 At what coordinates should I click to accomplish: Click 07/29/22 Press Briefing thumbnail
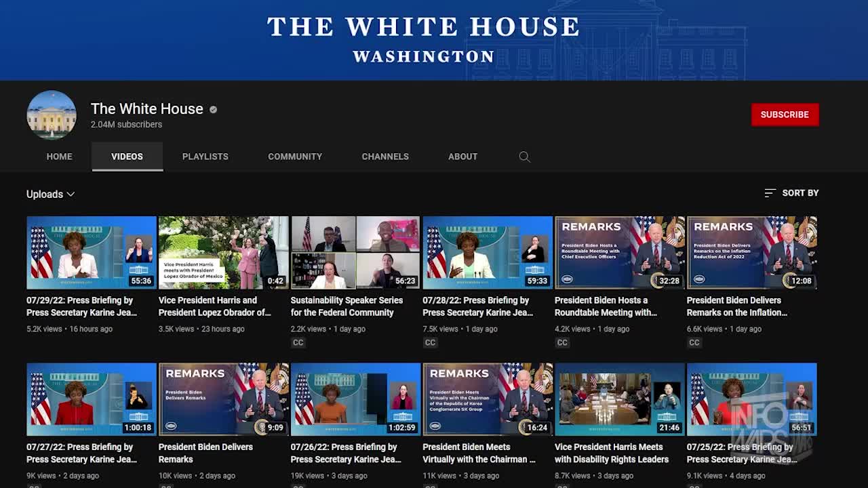coord(92,253)
